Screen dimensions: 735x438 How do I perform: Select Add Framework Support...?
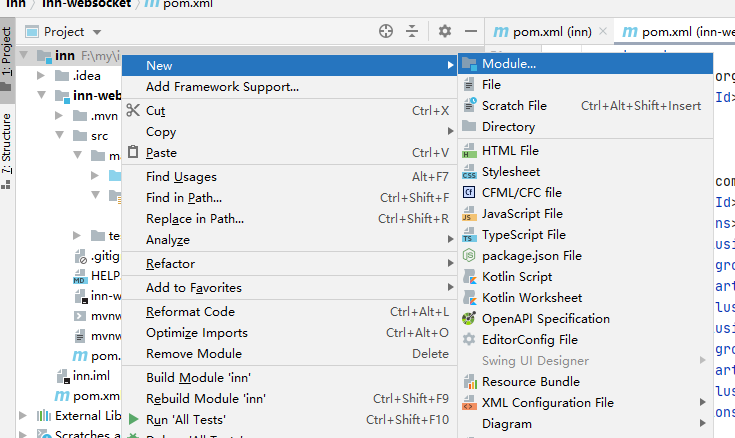coord(289,87)
